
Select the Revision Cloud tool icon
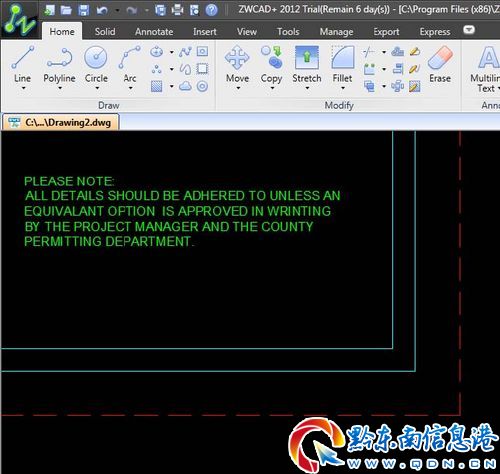[x=185, y=86]
